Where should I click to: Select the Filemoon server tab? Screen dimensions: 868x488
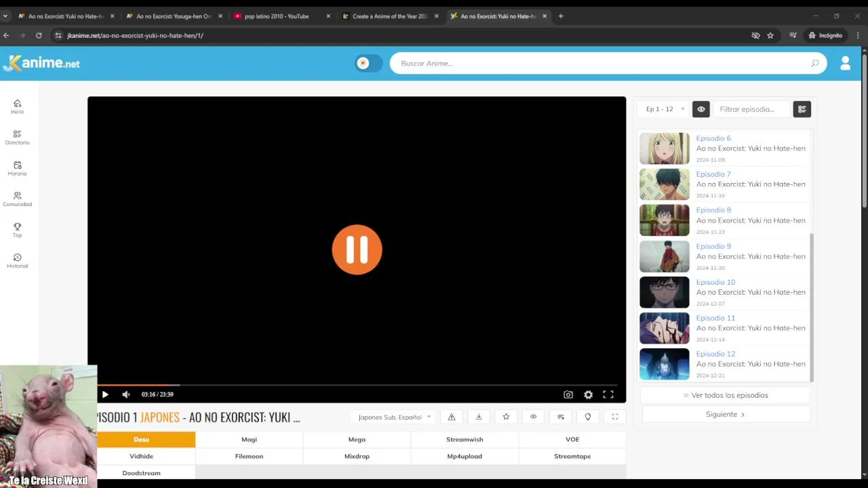click(x=249, y=456)
